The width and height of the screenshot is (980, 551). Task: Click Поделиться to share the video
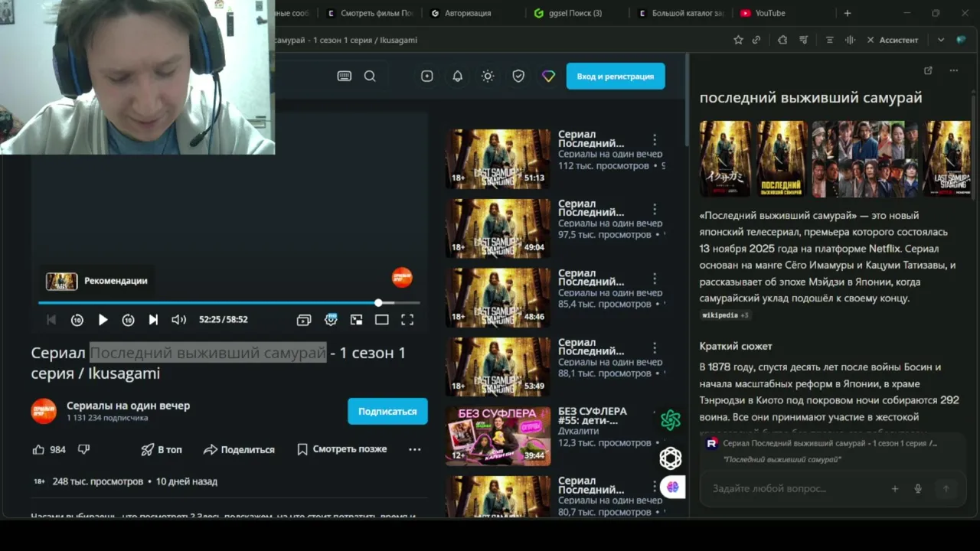pos(239,450)
